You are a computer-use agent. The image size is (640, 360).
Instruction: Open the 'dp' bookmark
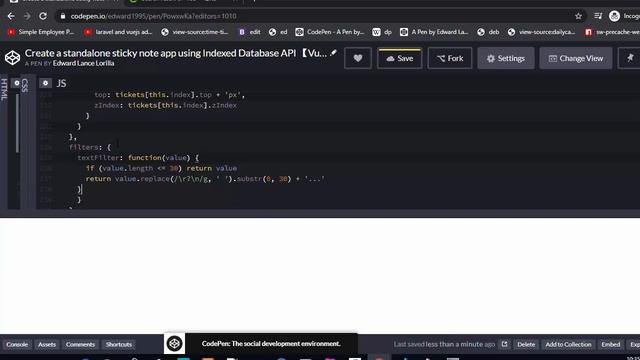pyautogui.click(x=382, y=32)
